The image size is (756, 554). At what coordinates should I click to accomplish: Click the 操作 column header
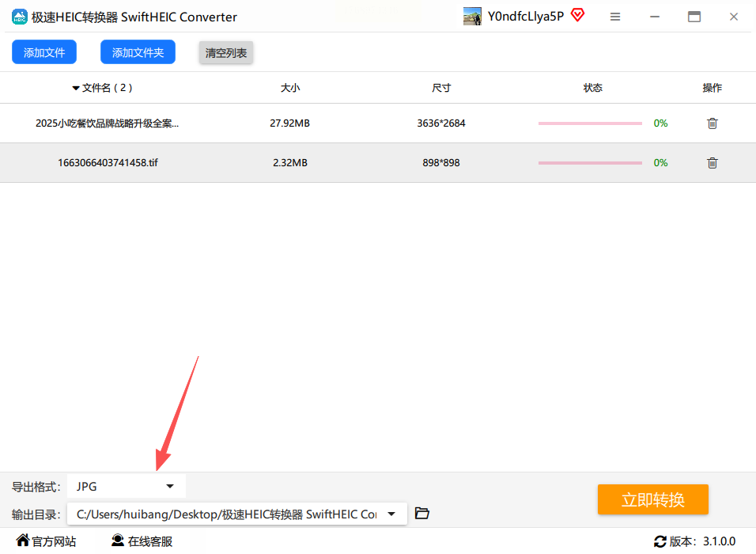point(713,88)
